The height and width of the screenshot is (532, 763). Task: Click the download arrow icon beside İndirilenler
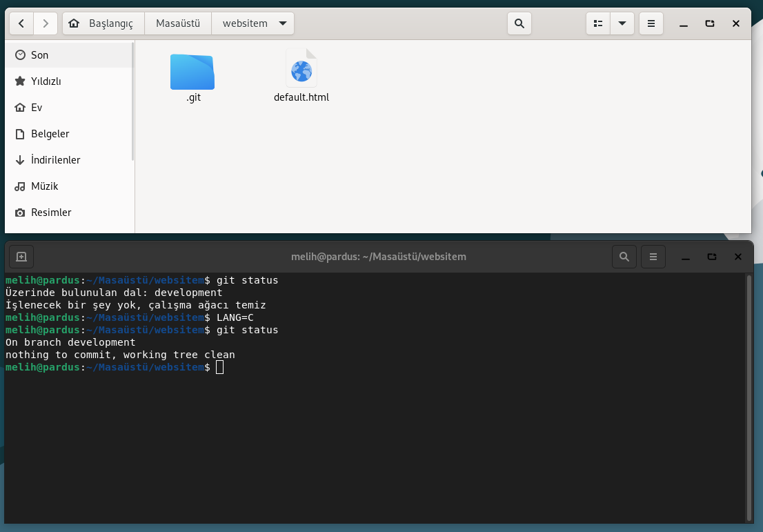(20, 160)
